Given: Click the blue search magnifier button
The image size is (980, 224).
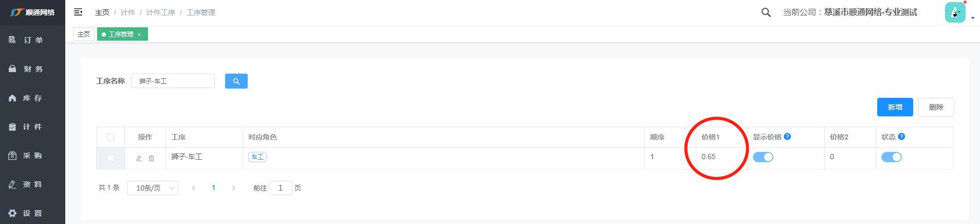Looking at the screenshot, I should [236, 81].
